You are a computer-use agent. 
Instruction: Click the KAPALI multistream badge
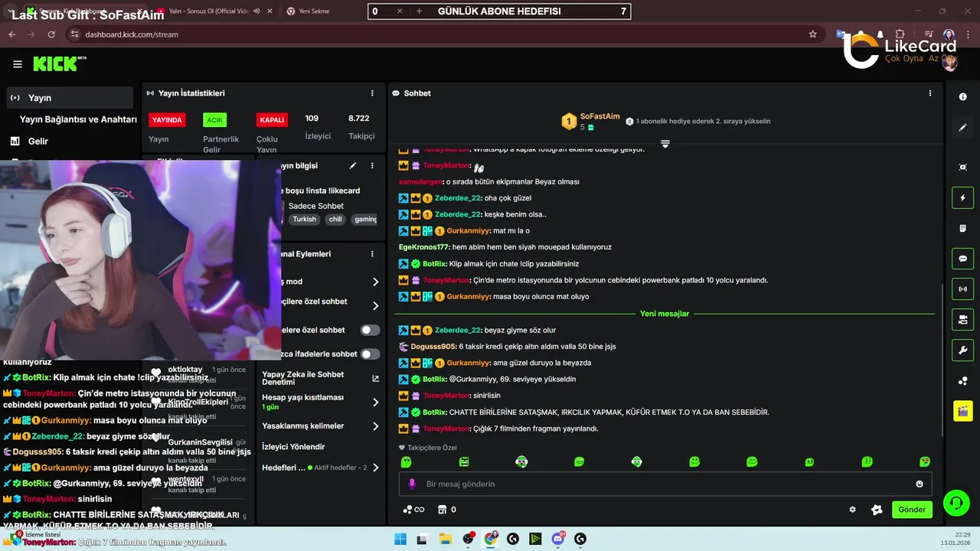click(272, 120)
